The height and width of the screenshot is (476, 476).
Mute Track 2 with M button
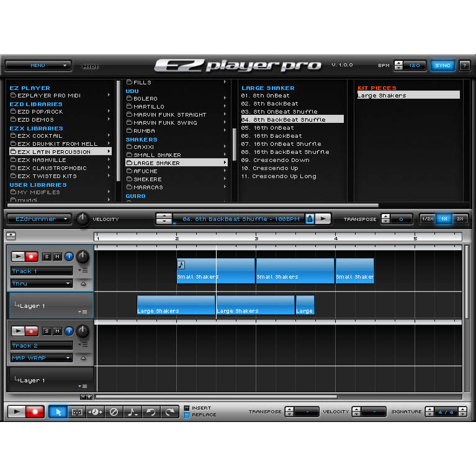57,331
